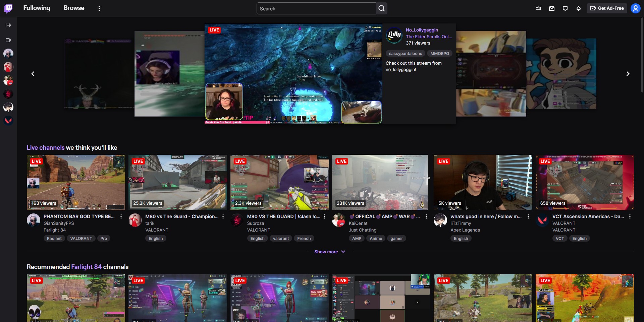This screenshot has height=322, width=644.
Task: Open 'whats good in here' stream title
Action: (x=486, y=217)
